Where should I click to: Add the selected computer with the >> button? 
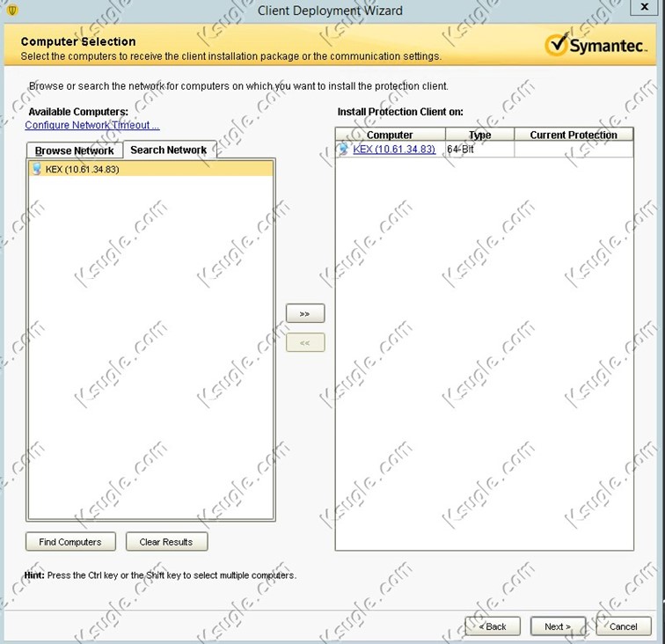tap(305, 313)
